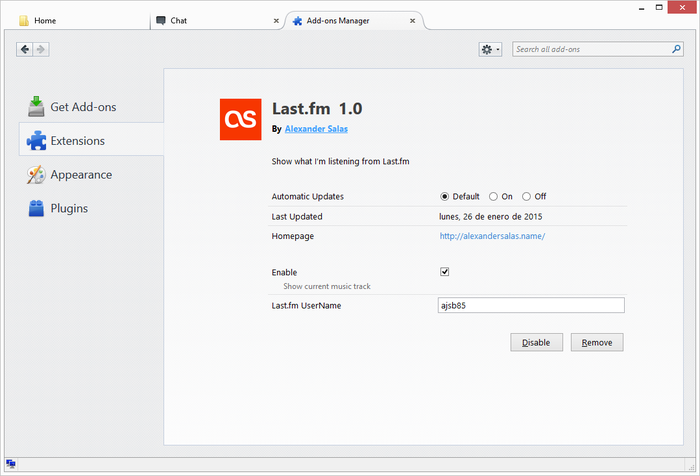Focus the Search all add-ons field
700x476 pixels.
pyautogui.click(x=598, y=49)
